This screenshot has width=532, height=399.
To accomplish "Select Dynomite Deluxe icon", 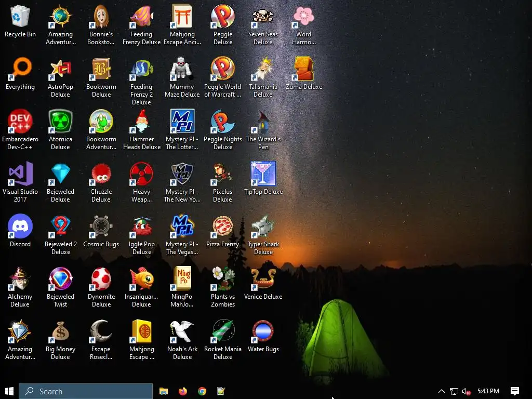I will [101, 278].
